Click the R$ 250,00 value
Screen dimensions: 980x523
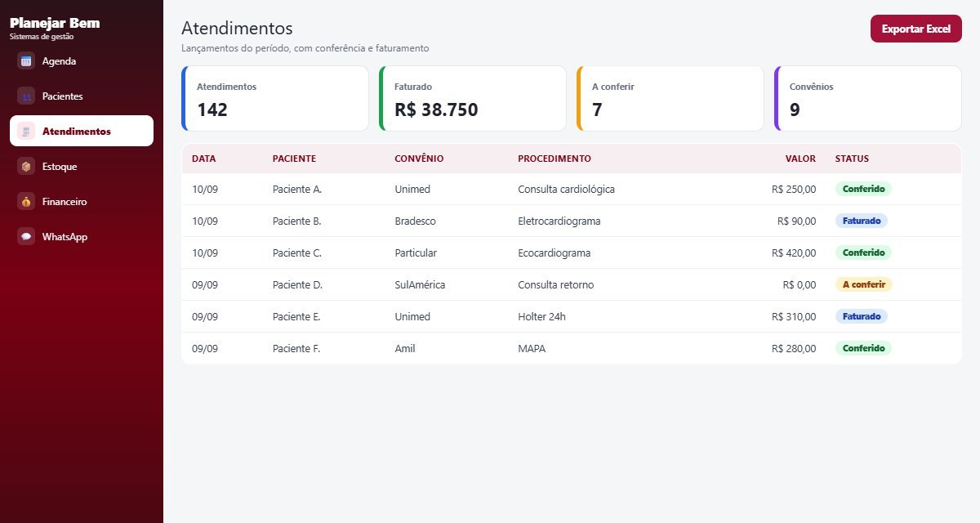[x=794, y=189]
